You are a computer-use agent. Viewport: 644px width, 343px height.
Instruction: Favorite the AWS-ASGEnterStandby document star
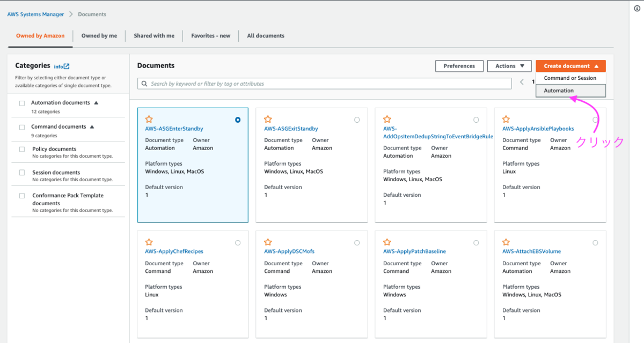(x=149, y=120)
